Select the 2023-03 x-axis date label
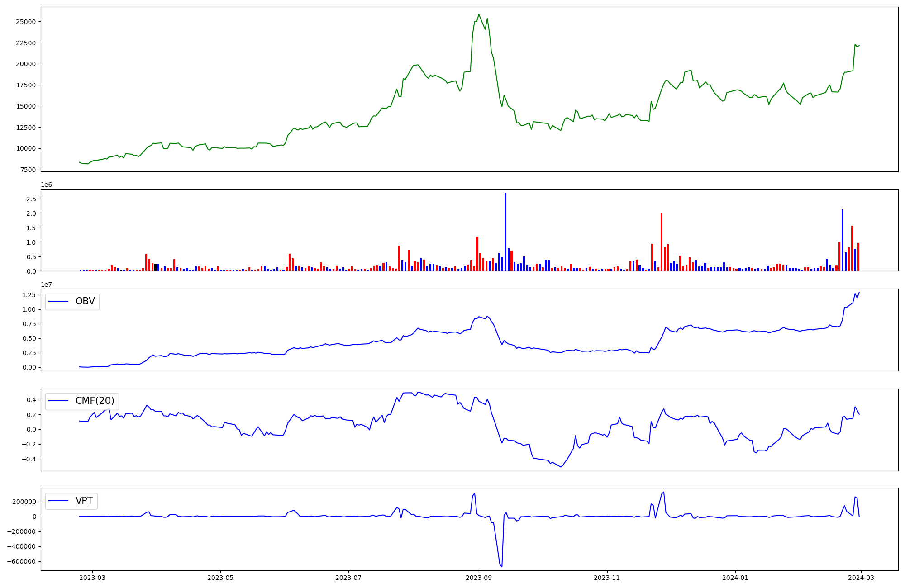 tap(92, 578)
